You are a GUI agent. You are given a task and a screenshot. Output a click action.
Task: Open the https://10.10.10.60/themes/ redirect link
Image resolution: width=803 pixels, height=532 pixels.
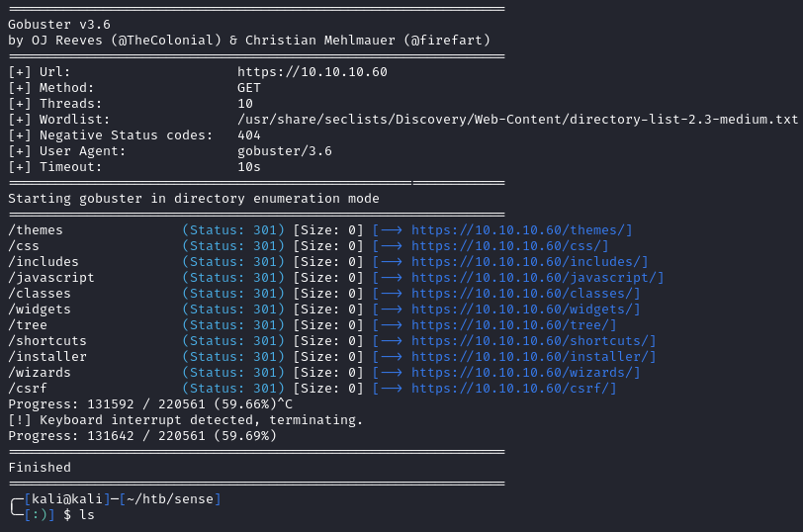tap(521, 230)
